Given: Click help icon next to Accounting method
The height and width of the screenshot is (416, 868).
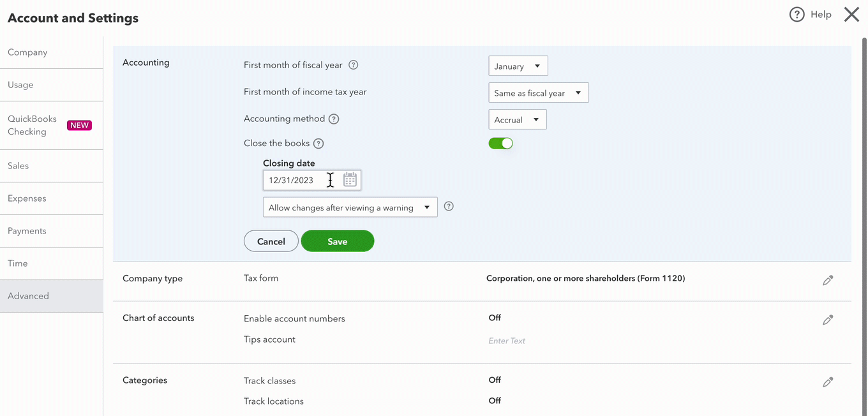Looking at the screenshot, I should [334, 119].
